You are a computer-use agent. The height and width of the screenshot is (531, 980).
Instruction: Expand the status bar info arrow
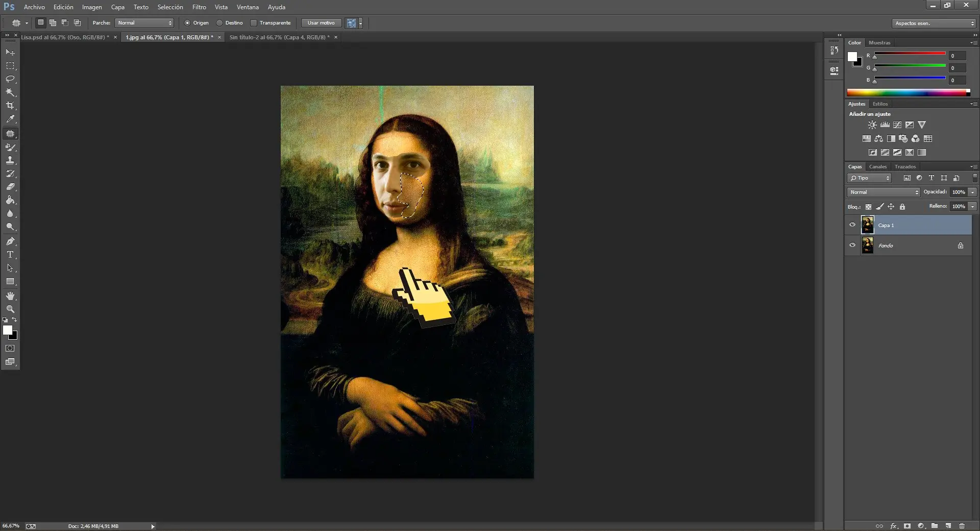coord(153,526)
